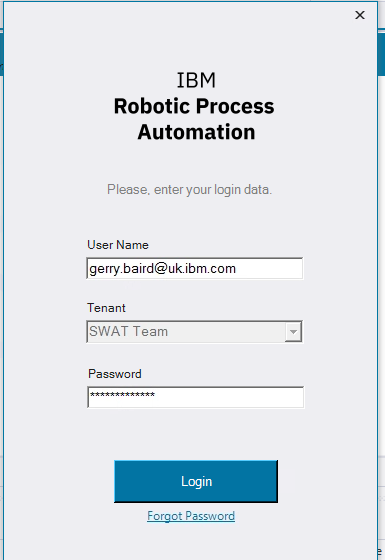Image resolution: width=385 pixels, height=560 pixels.
Task: Click the word 'Automation' in the heading
Action: tap(196, 132)
